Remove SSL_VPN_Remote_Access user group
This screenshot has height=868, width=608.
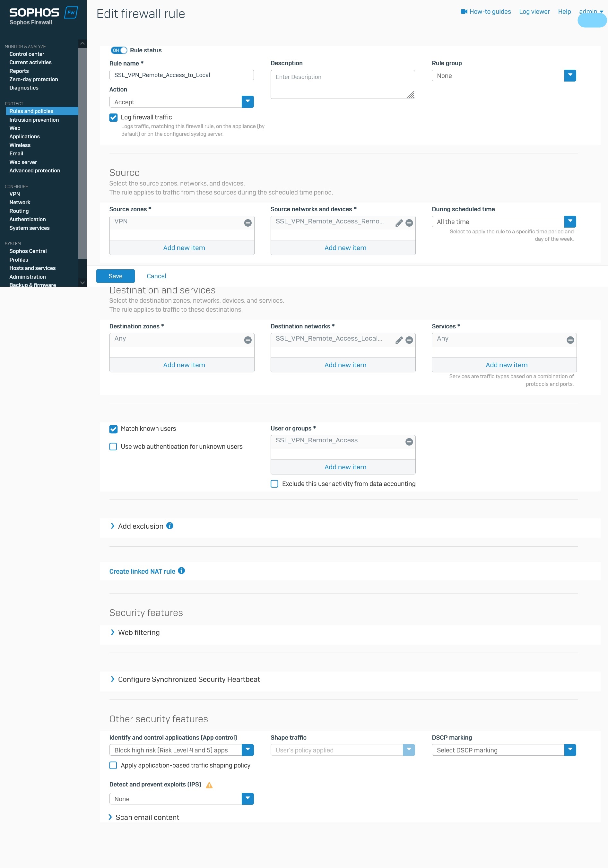pyautogui.click(x=409, y=442)
